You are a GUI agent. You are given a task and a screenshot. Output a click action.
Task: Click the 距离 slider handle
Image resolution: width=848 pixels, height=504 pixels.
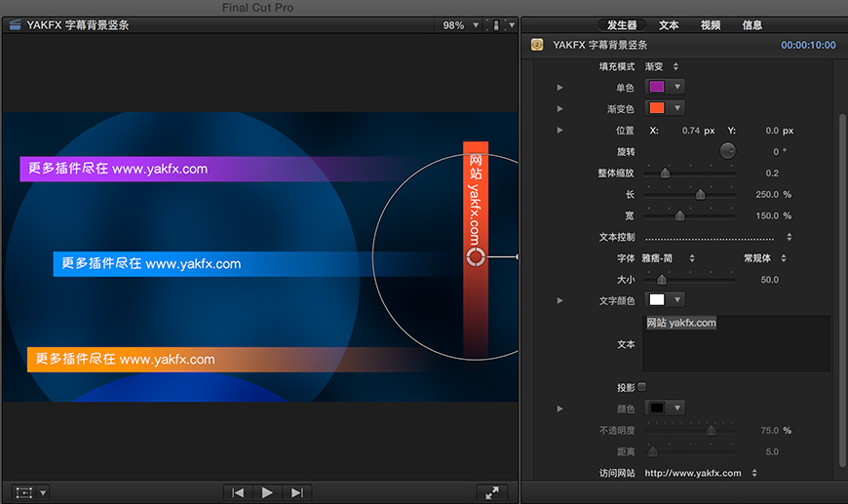653,451
